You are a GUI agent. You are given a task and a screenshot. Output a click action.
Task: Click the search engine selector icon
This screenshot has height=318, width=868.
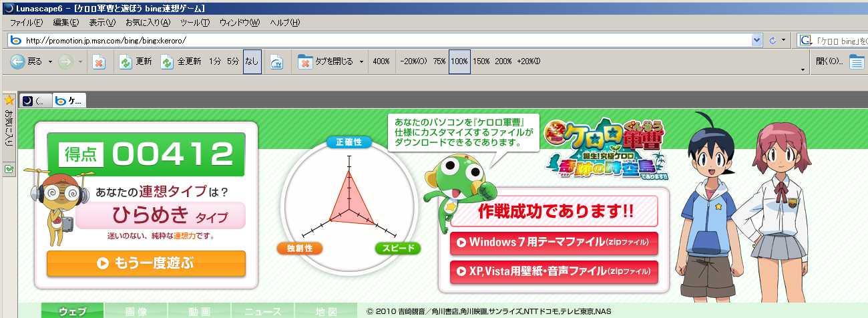tap(805, 40)
